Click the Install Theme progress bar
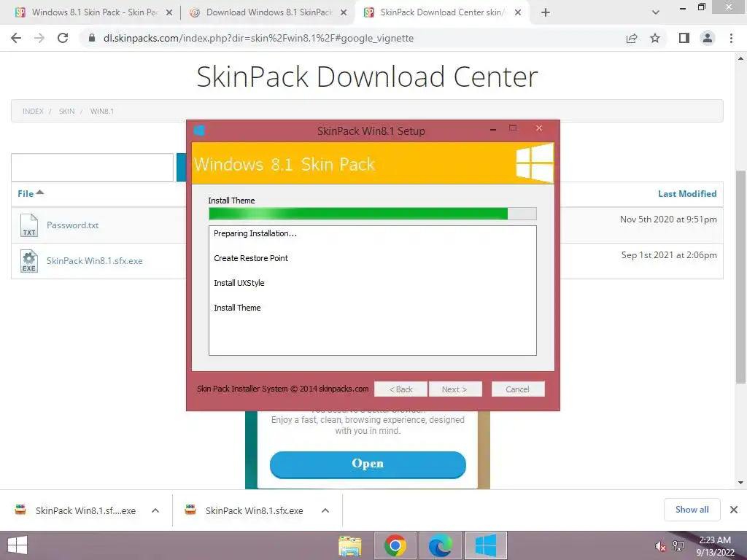747x560 pixels. 373,214
